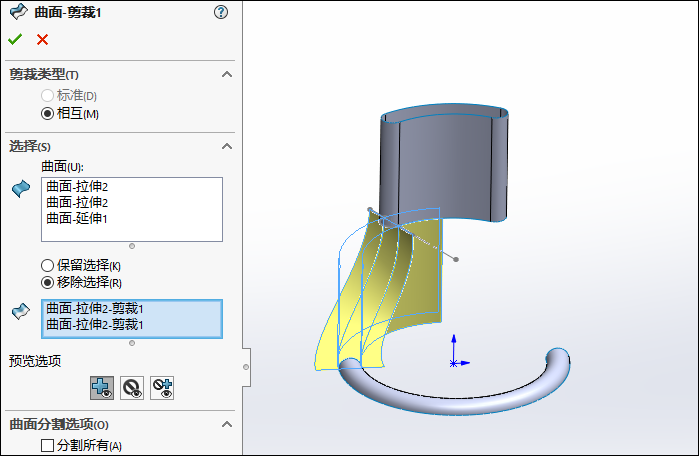699x456 pixels.
Task: Select show excluded surfaces preview option
Action: coord(132,388)
